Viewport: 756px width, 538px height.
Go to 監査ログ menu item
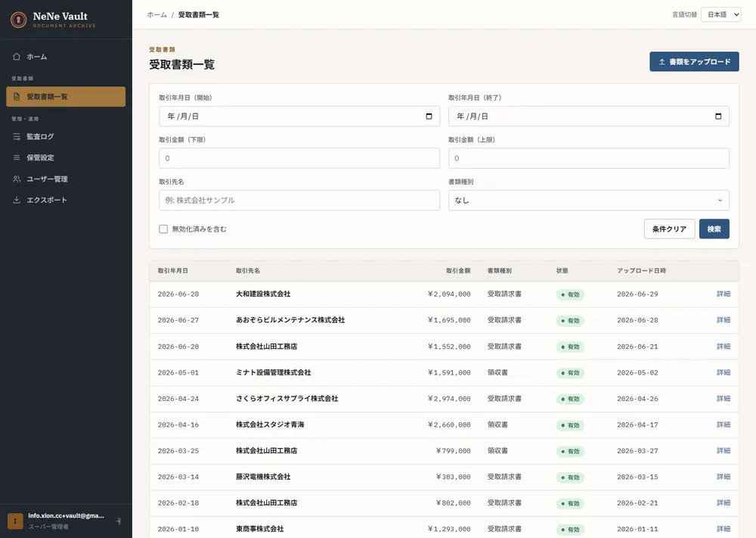[x=66, y=136]
